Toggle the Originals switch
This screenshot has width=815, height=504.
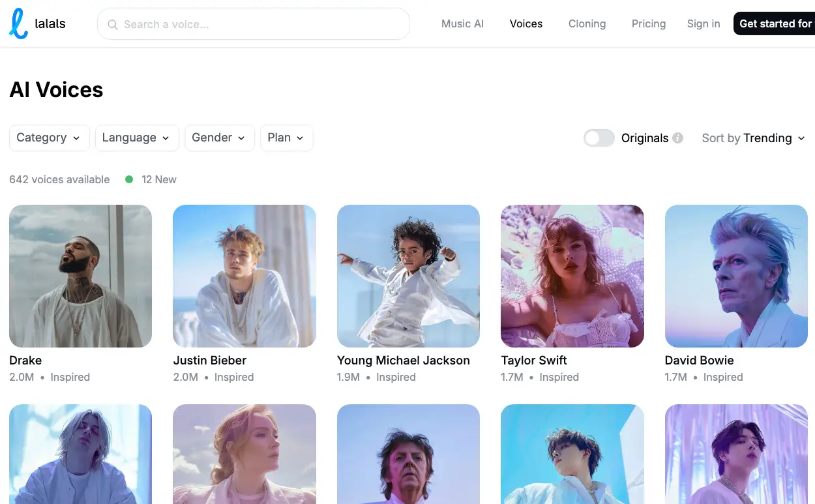[599, 138]
